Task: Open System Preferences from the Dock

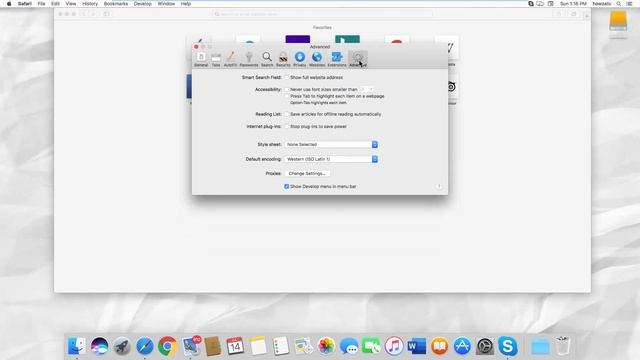Action: [485, 346]
